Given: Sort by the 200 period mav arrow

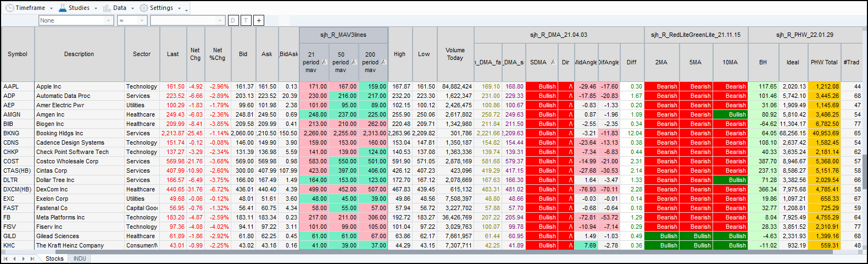Looking at the screenshot, I should [x=383, y=62].
